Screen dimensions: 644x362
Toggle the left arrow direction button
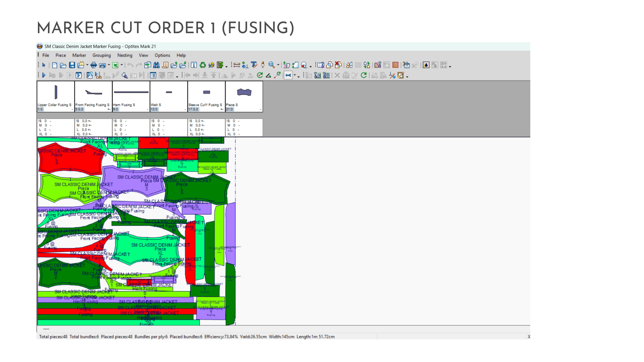[288, 75]
